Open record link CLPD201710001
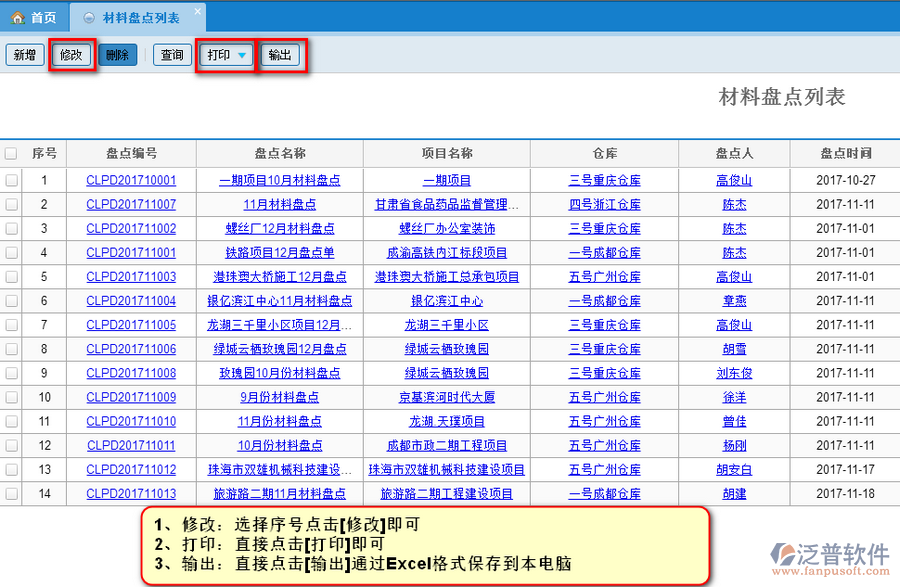Image resolution: width=900 pixels, height=587 pixels. coord(131,181)
